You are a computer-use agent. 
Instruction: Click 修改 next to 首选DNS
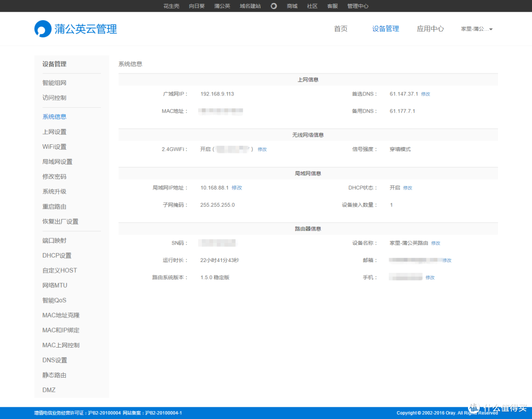click(426, 94)
